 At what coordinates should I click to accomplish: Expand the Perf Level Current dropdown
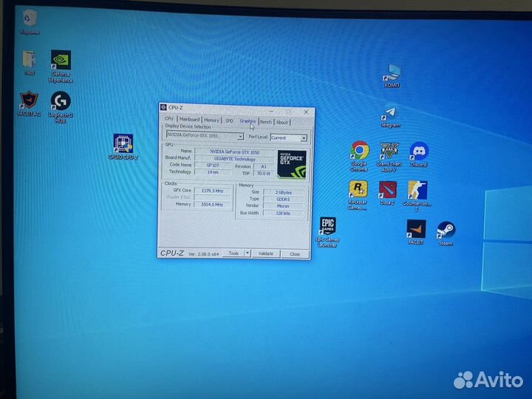304,138
